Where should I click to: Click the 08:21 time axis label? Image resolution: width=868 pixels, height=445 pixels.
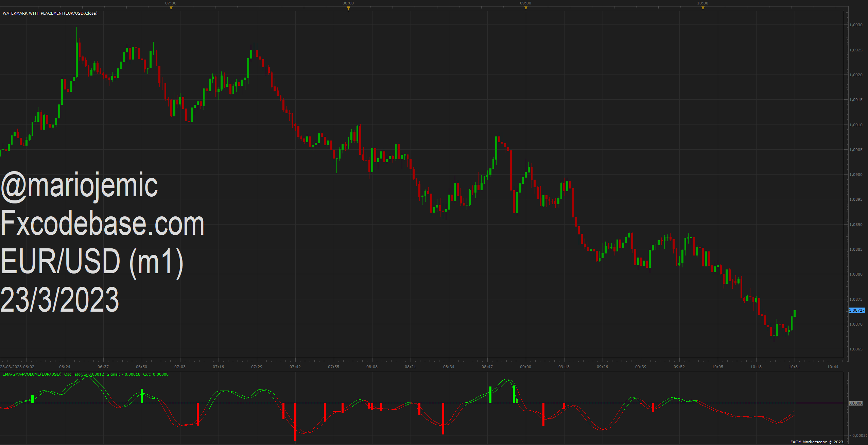410,367
